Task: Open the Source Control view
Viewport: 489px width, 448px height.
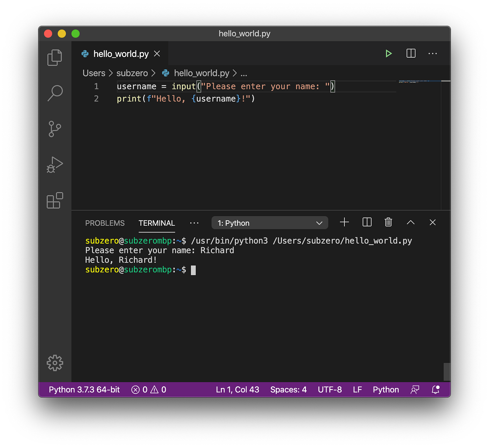Action: pyautogui.click(x=55, y=129)
